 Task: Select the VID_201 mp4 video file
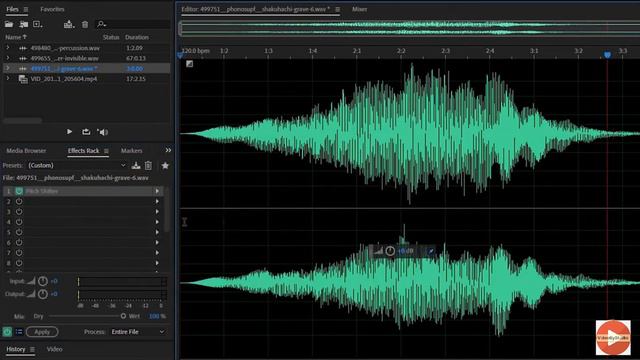[64, 79]
